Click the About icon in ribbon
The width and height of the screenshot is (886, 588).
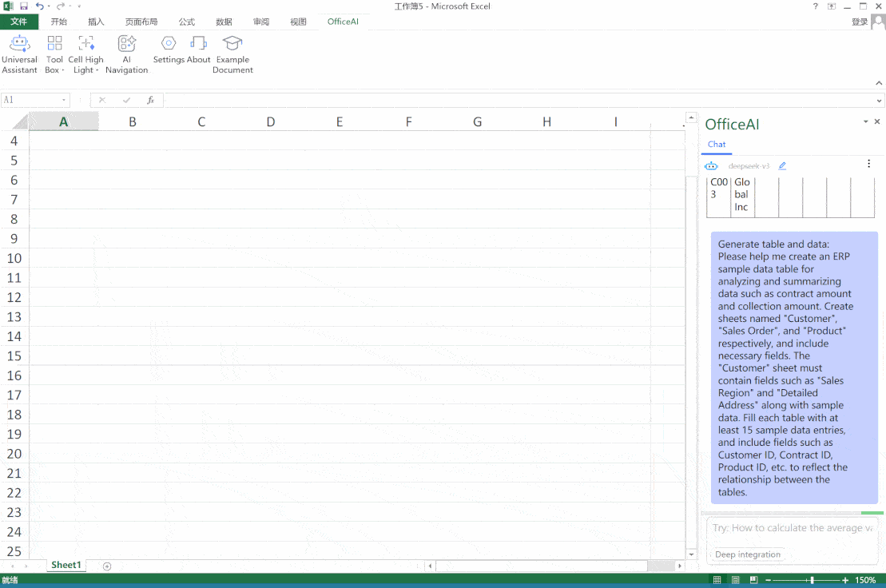pyautogui.click(x=198, y=49)
